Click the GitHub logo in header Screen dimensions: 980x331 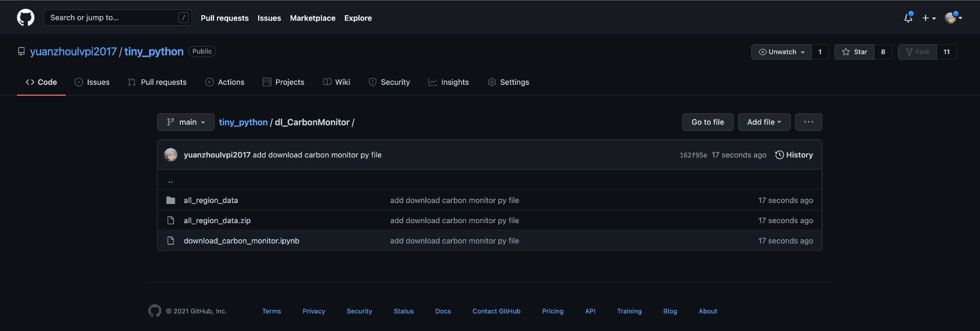point(25,18)
